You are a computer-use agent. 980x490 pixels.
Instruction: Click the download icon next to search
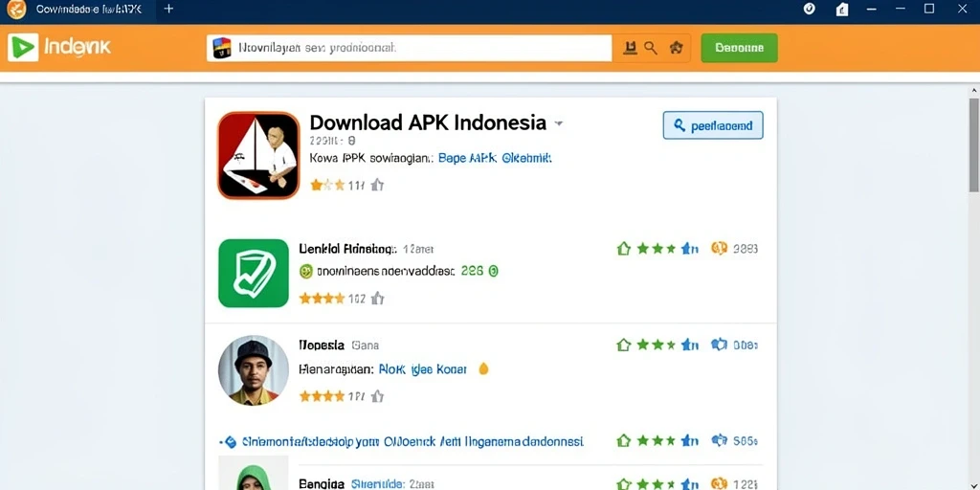631,48
